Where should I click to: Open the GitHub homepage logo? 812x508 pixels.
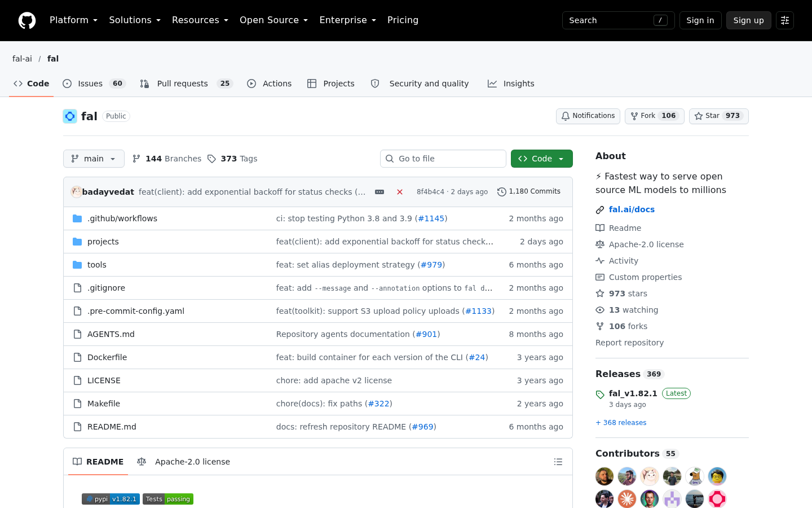(x=27, y=20)
